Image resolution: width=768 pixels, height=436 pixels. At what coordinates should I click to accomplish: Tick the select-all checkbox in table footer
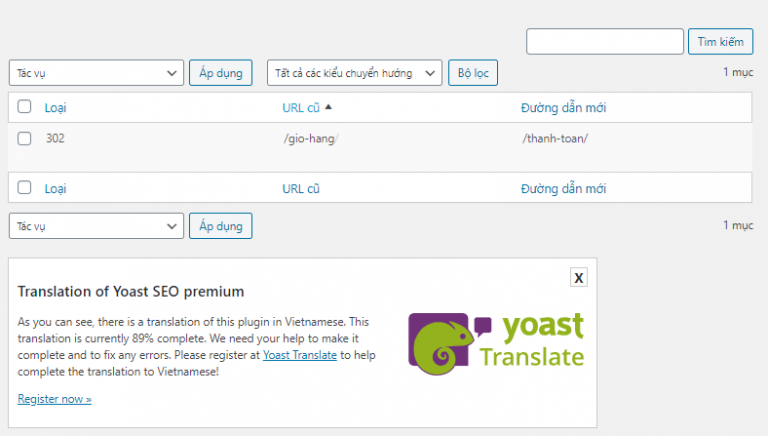[24, 187]
